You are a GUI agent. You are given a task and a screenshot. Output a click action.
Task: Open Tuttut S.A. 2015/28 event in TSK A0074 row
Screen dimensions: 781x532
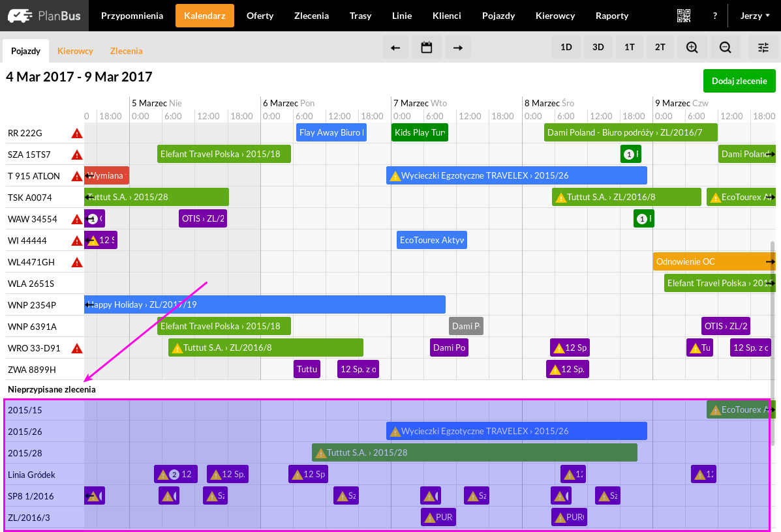click(157, 197)
